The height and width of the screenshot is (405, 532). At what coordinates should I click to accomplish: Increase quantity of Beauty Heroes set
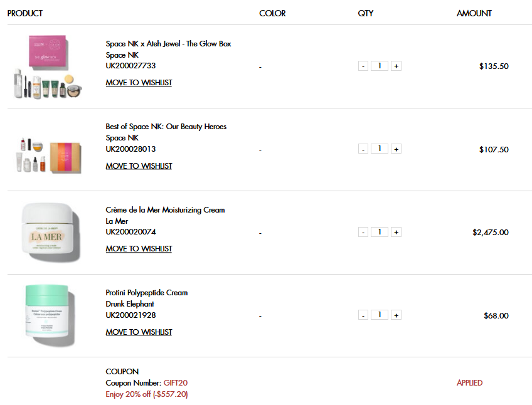[396, 149]
